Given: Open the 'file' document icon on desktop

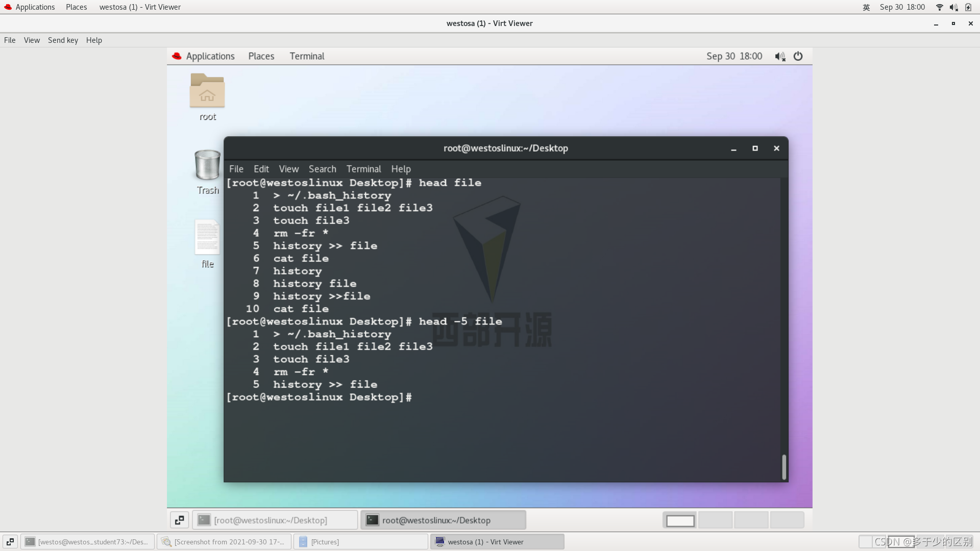Looking at the screenshot, I should (207, 237).
